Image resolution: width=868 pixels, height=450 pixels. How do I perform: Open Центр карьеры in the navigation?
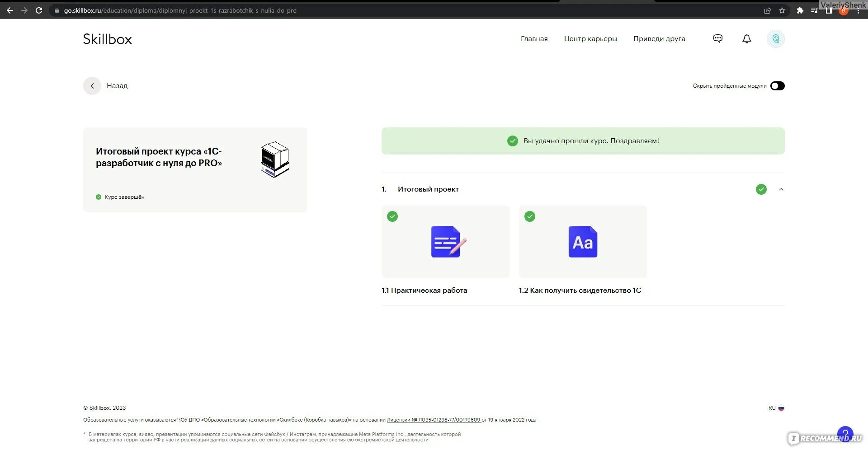pos(590,39)
